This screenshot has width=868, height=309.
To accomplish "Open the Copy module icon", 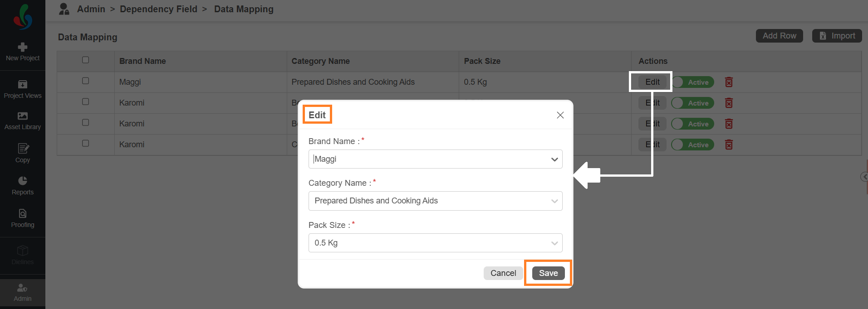I will point(23,153).
